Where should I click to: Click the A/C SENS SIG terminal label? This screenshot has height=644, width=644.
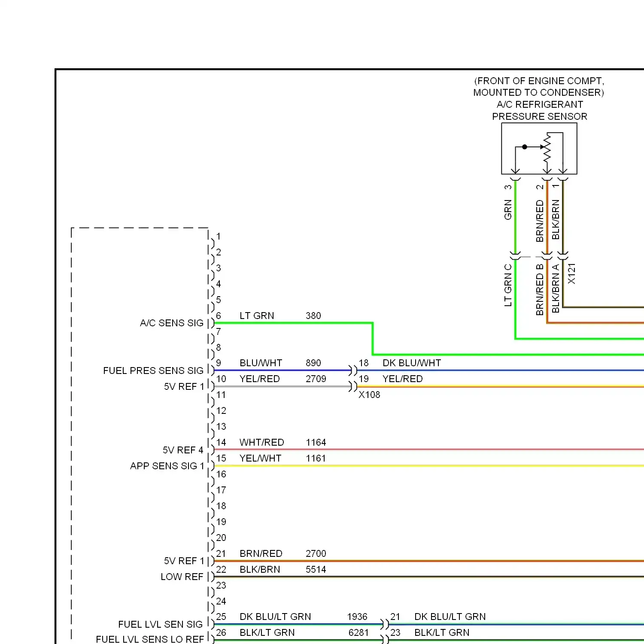click(172, 323)
